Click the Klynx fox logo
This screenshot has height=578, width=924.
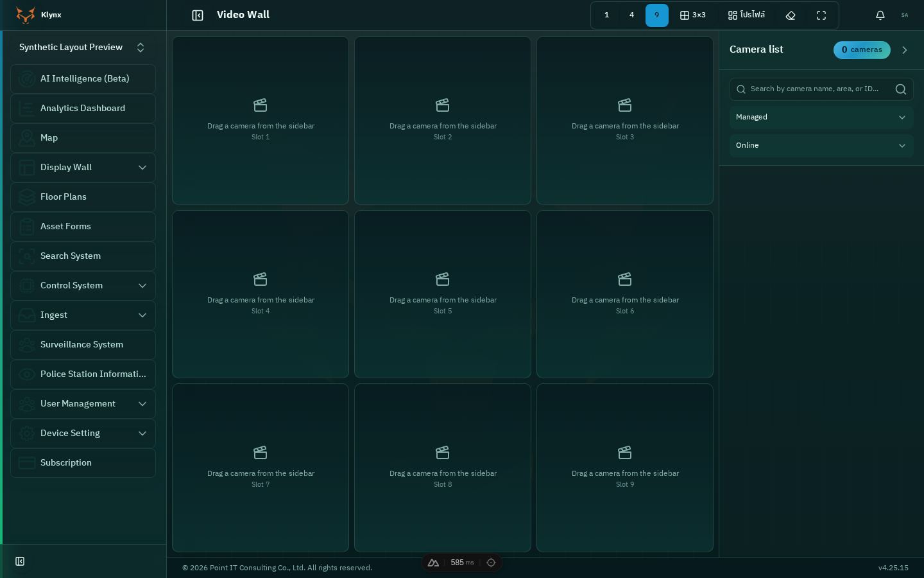coord(25,15)
